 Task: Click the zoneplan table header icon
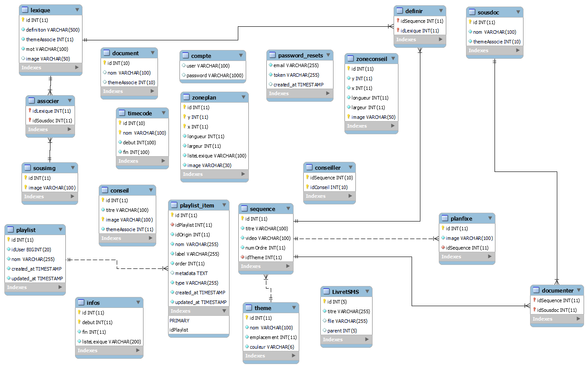pos(187,97)
